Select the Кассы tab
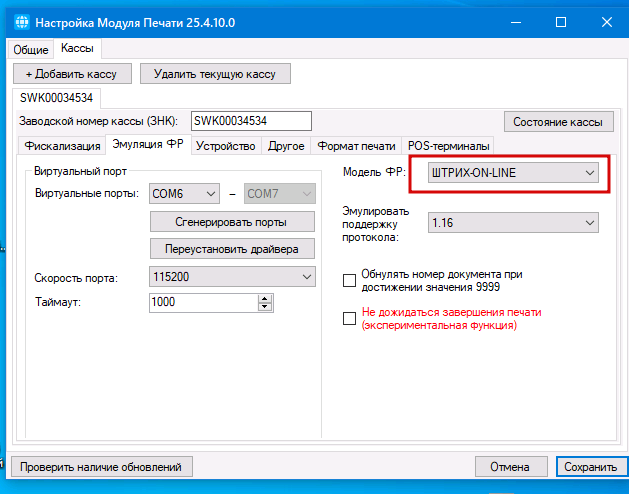 pyautogui.click(x=77, y=48)
